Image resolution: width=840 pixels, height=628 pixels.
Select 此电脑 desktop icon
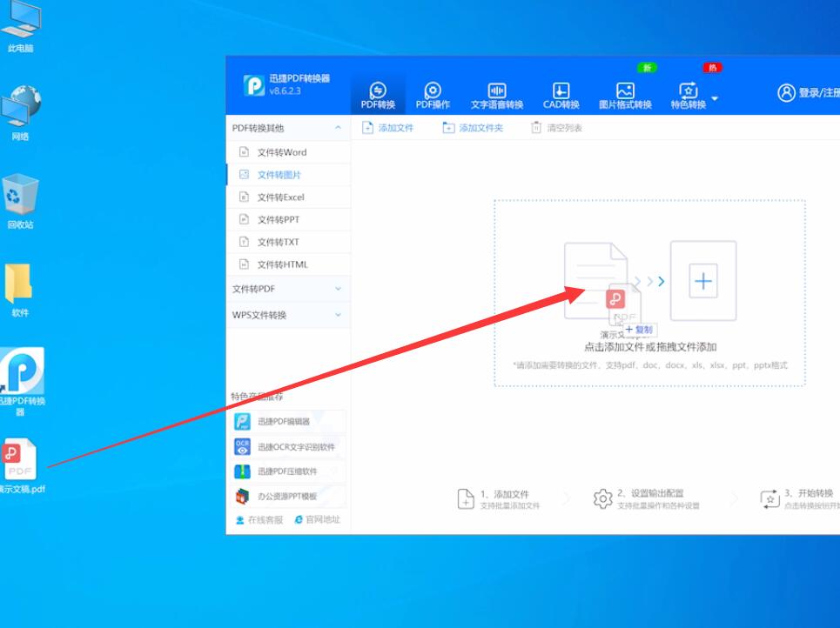tap(20, 27)
